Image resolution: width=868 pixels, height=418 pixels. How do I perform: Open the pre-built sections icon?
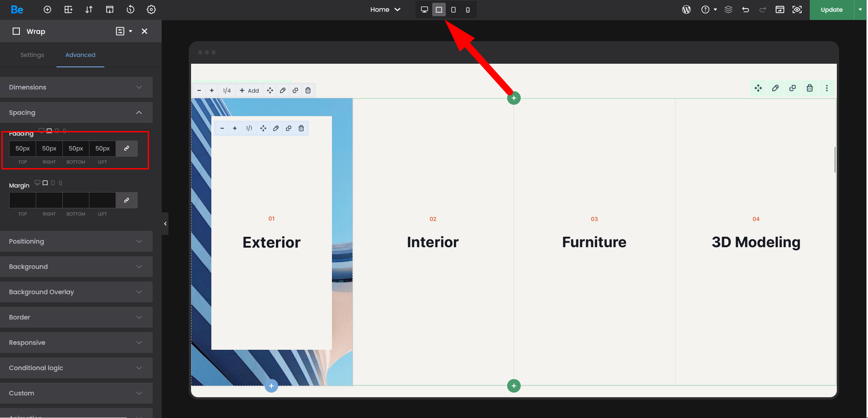point(68,9)
